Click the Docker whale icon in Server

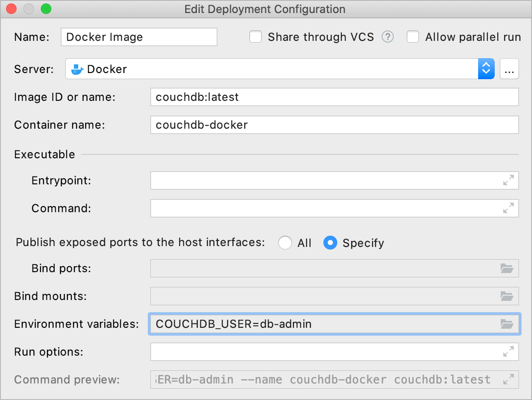(x=77, y=69)
